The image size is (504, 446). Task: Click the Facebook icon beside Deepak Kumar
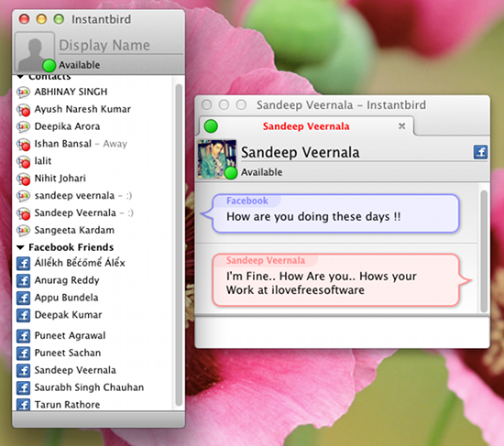tap(24, 315)
